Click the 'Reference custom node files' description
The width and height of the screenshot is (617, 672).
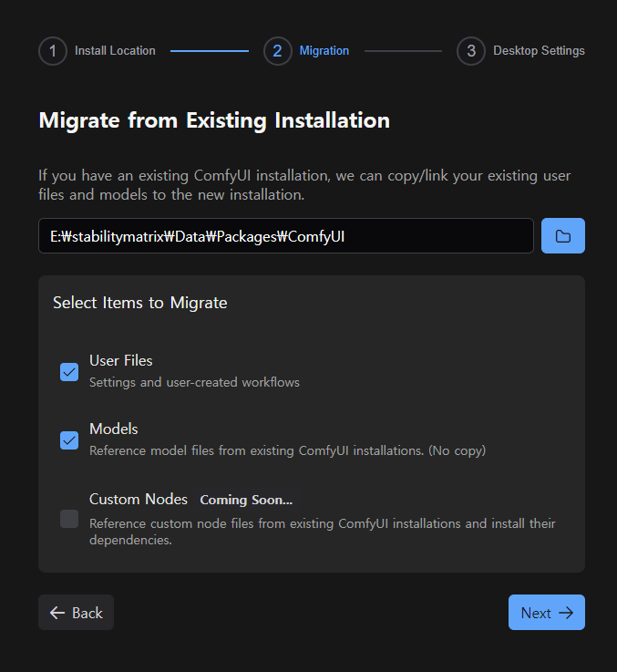[x=323, y=532]
